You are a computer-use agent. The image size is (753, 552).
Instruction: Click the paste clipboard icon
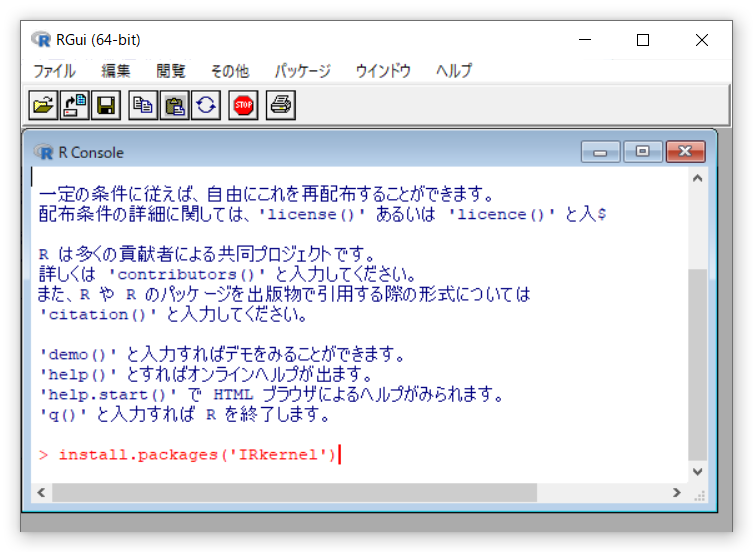pyautogui.click(x=175, y=104)
